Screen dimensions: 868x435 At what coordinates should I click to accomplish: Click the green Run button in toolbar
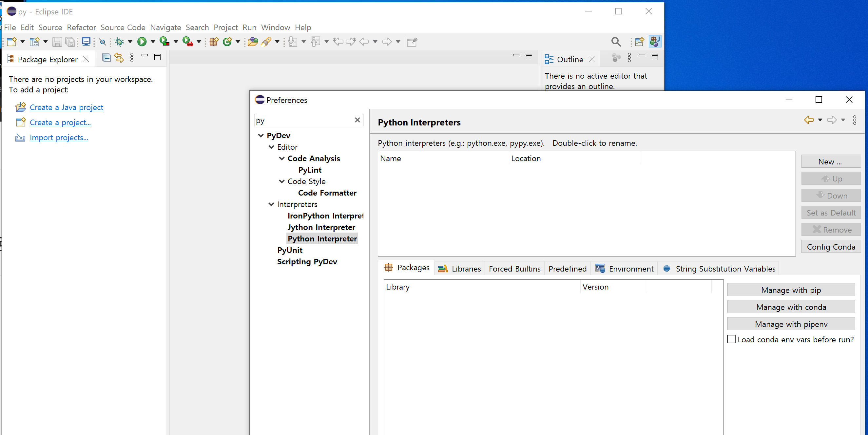click(x=142, y=42)
